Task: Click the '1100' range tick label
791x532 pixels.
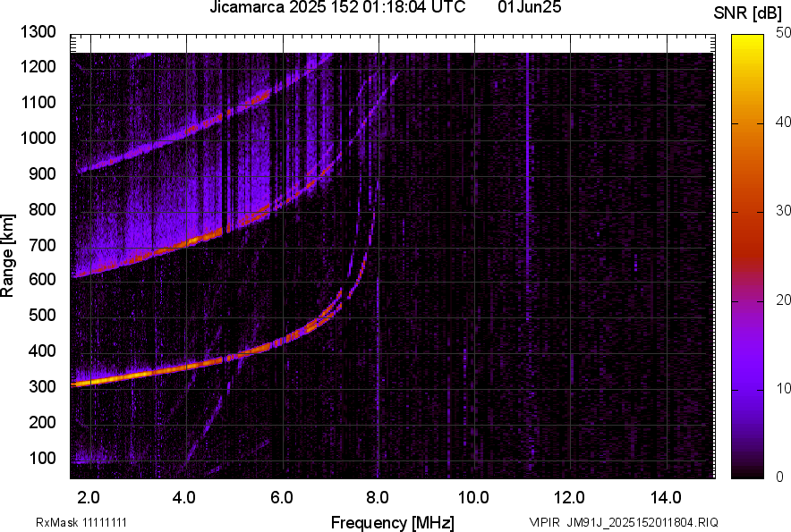Action: point(38,102)
